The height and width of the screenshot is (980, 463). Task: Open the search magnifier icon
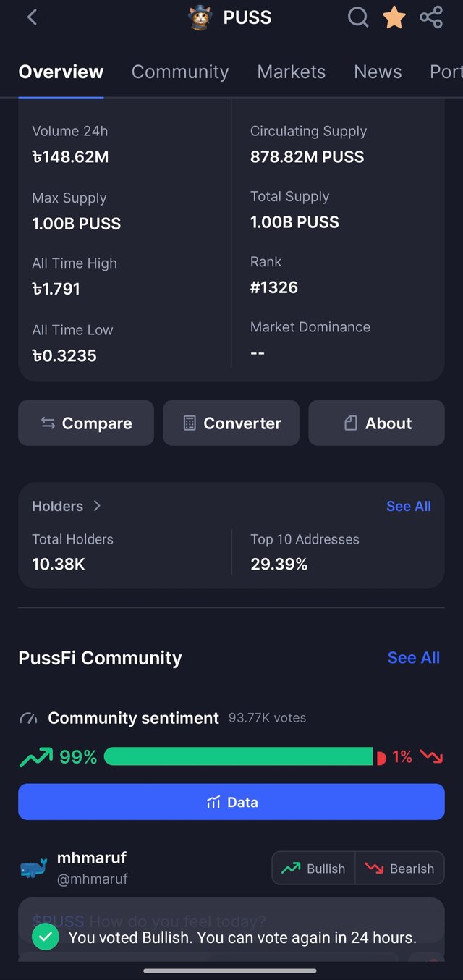click(358, 17)
